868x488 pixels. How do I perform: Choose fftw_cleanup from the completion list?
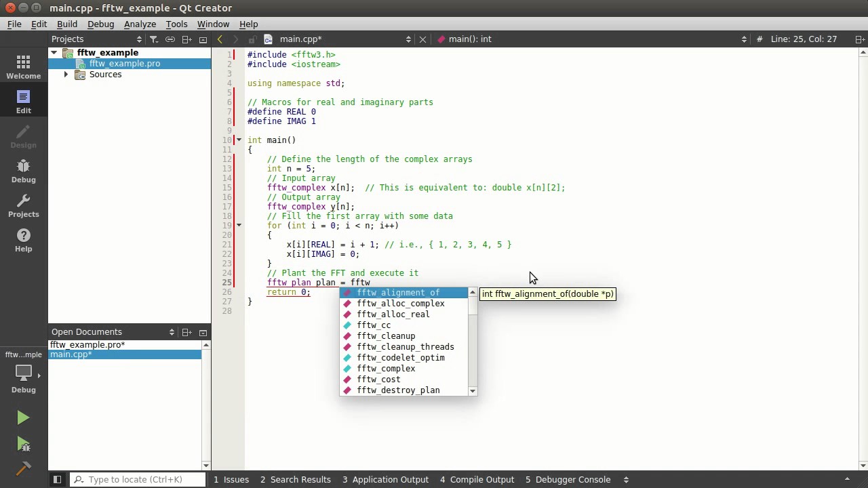point(404,336)
